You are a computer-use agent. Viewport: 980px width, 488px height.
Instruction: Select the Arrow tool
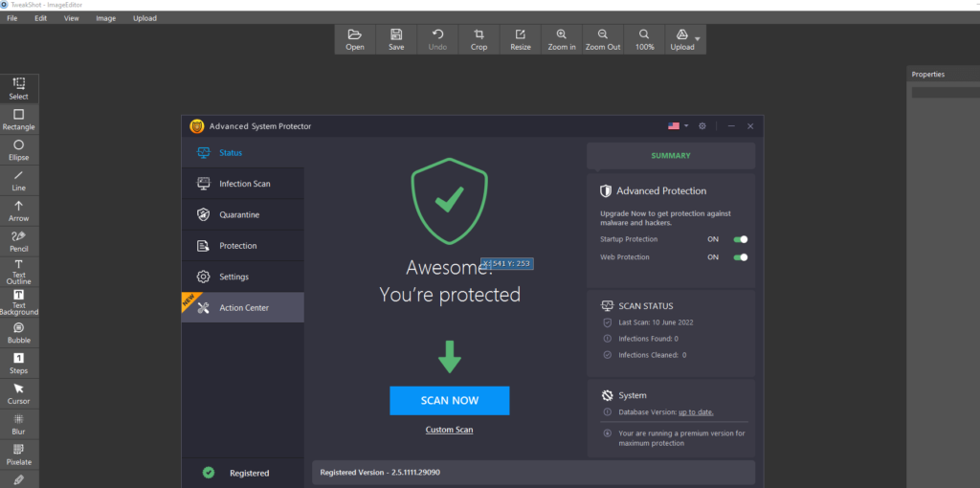point(19,211)
